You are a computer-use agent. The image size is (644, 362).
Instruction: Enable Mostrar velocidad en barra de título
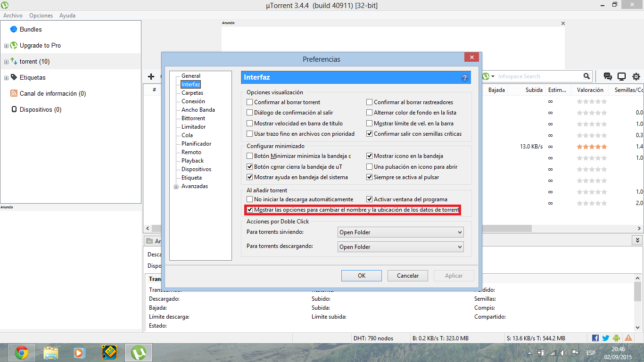pyautogui.click(x=250, y=123)
